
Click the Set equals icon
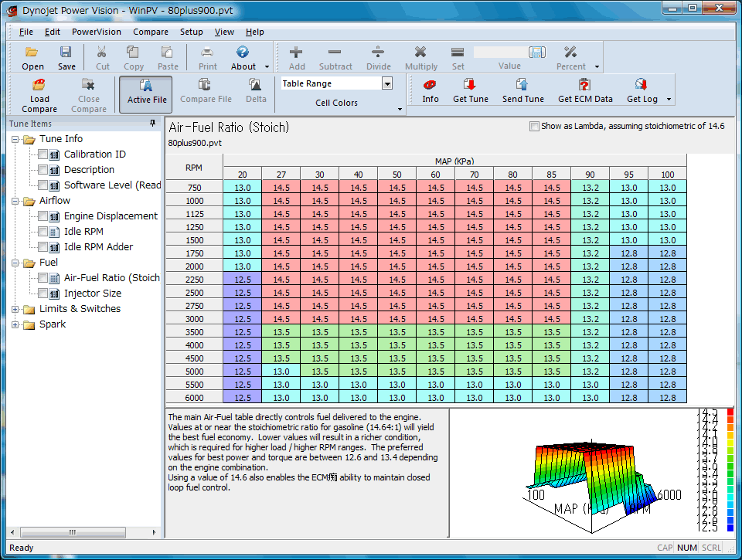tap(458, 52)
